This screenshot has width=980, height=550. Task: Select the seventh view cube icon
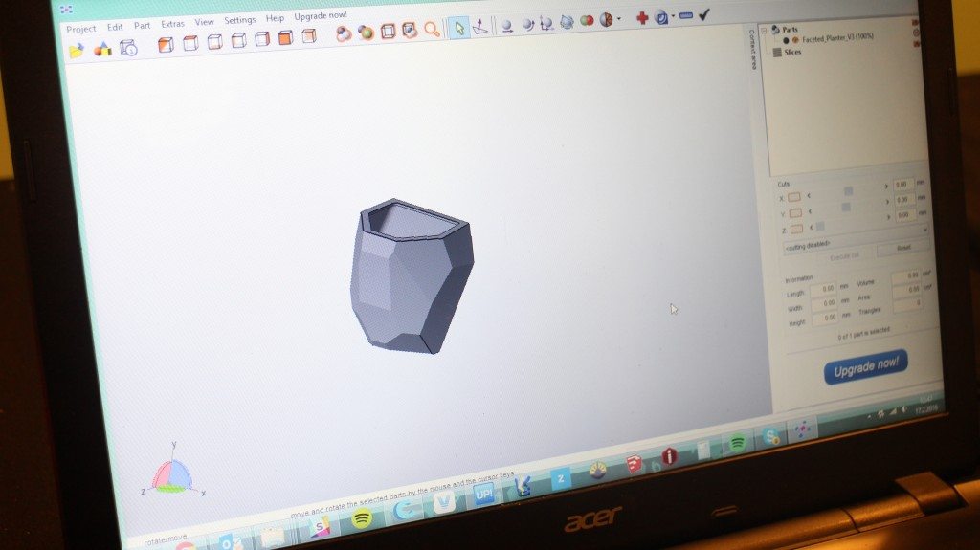309,36
